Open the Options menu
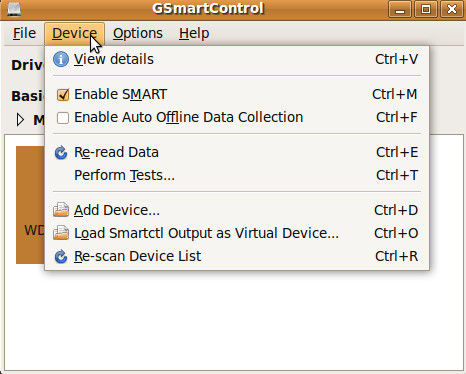 point(138,34)
